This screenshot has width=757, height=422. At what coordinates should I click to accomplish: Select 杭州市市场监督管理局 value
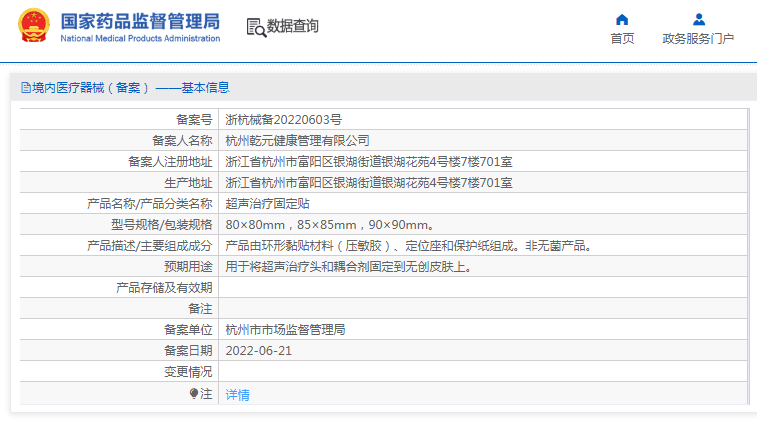point(285,330)
